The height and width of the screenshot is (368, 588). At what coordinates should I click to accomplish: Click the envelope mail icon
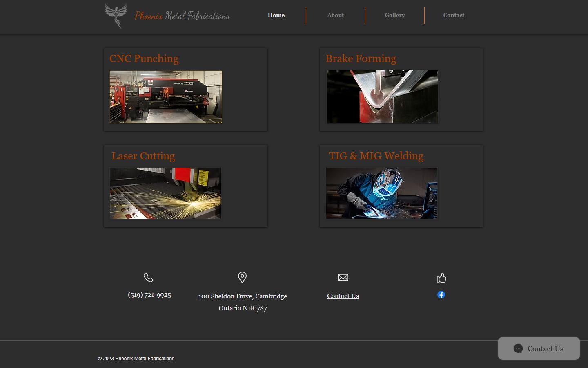[x=343, y=278]
